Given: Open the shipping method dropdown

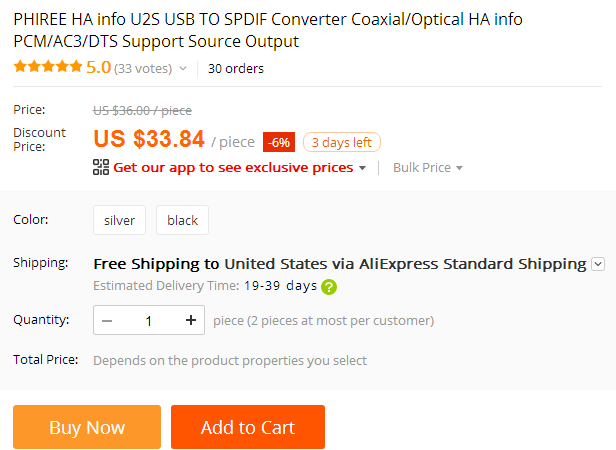Looking at the screenshot, I should (598, 264).
